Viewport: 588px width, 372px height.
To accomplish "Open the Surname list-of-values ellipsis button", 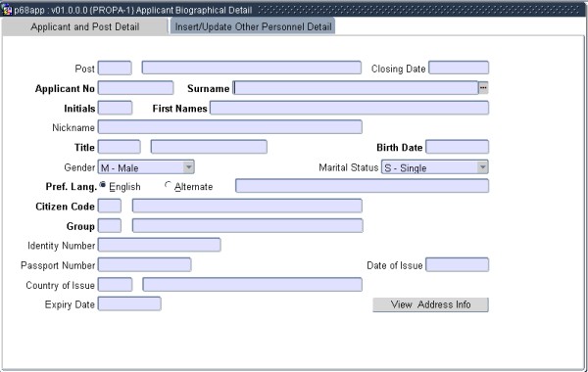I will coord(483,88).
